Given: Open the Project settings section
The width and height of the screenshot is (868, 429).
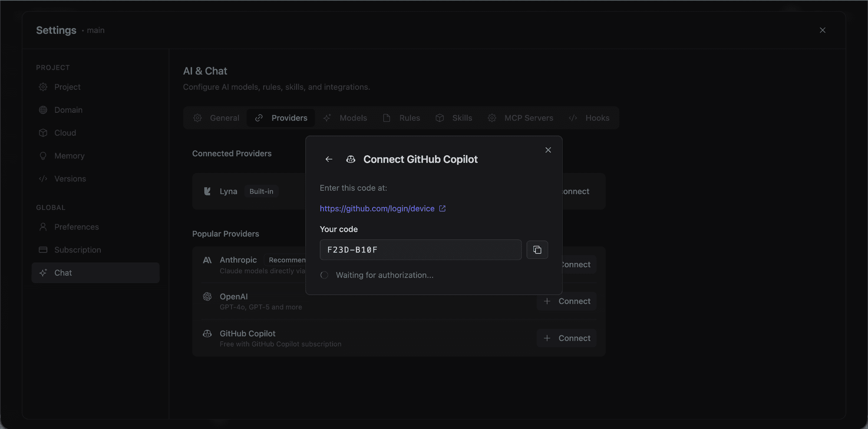Looking at the screenshot, I should (x=67, y=87).
